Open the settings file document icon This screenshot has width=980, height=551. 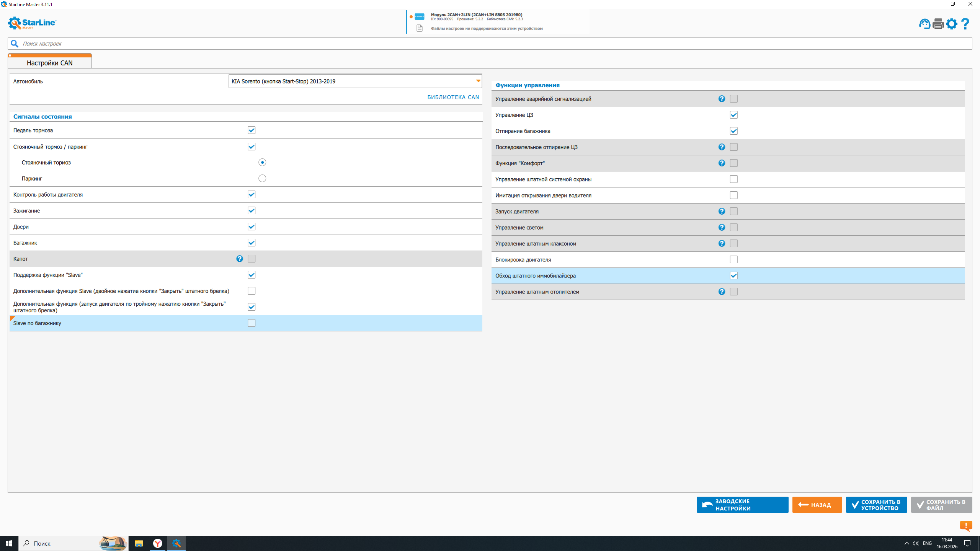[420, 28]
